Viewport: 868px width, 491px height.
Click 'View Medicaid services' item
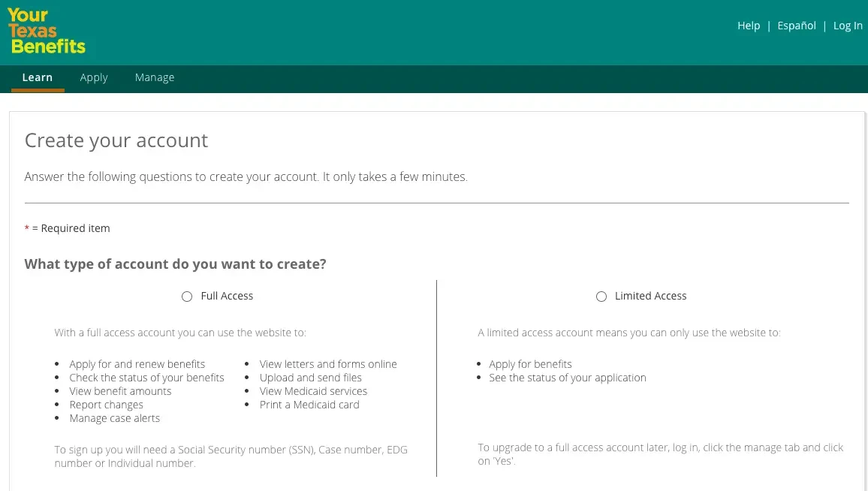coord(313,391)
